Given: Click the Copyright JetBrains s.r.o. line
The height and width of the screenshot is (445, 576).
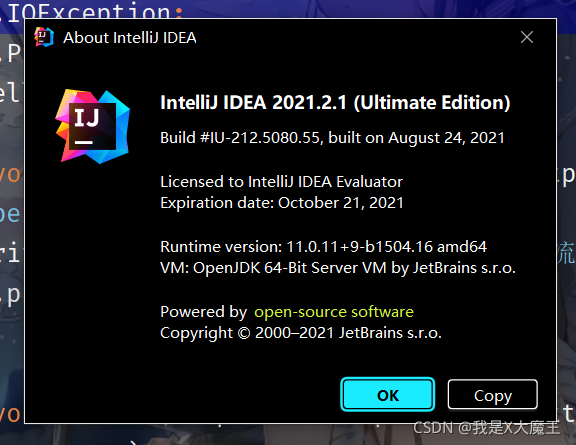Looking at the screenshot, I should [300, 333].
